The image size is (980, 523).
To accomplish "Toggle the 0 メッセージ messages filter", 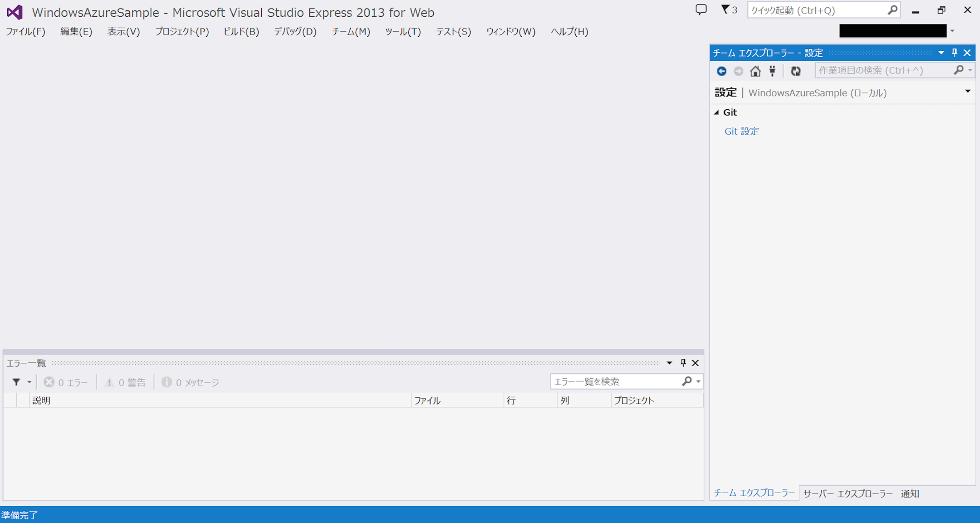I will coord(191,382).
